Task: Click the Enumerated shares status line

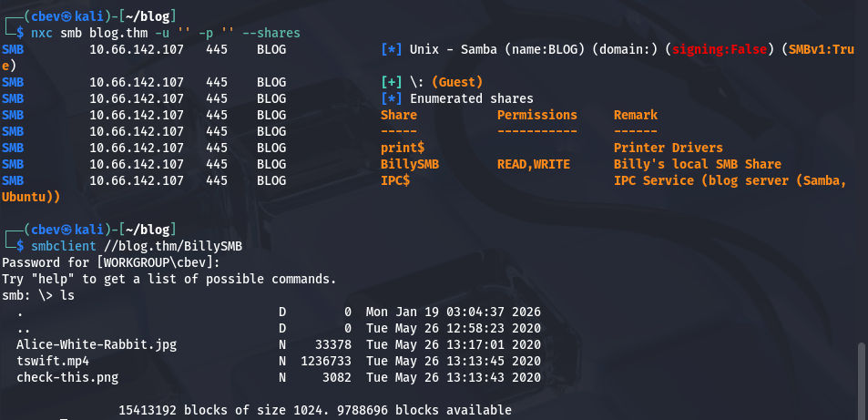Action: 471,98
